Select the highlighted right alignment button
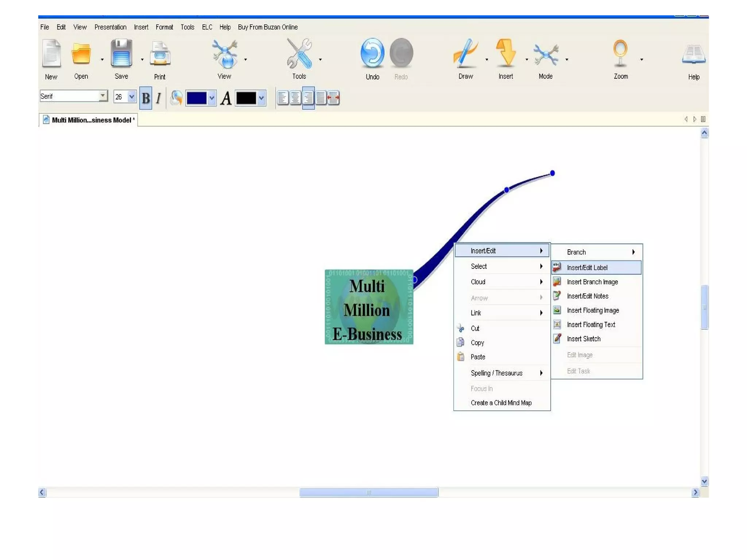Viewport: 747px width, 560px height. (x=308, y=98)
